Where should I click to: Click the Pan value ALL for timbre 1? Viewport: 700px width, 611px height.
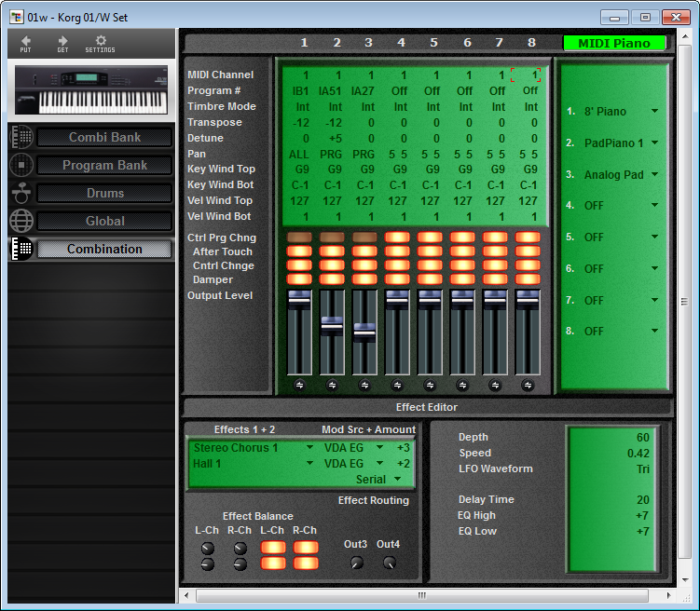(x=298, y=155)
